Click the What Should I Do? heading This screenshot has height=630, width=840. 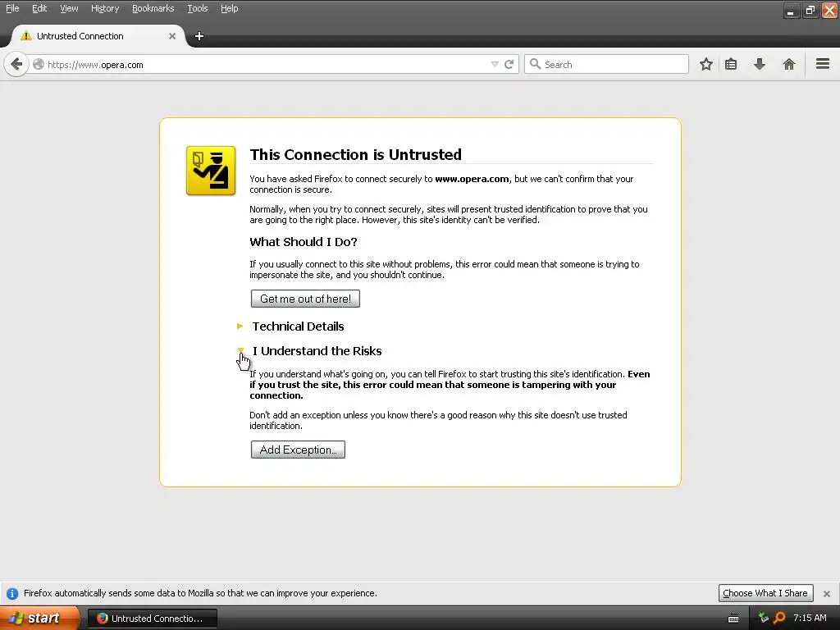[304, 242]
